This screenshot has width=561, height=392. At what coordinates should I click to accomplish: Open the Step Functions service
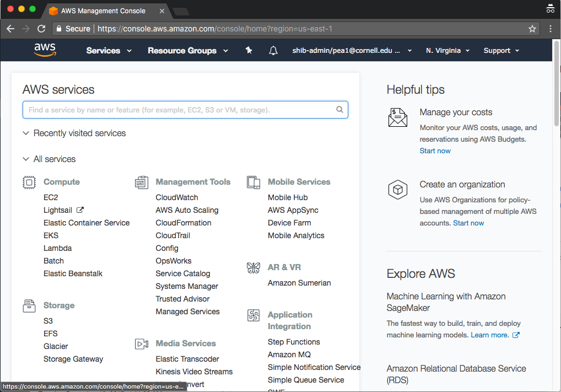tap(294, 342)
